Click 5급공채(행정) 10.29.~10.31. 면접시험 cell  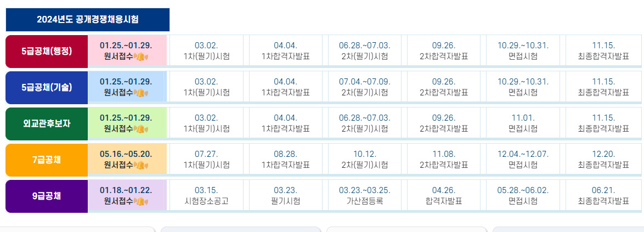coord(523,50)
